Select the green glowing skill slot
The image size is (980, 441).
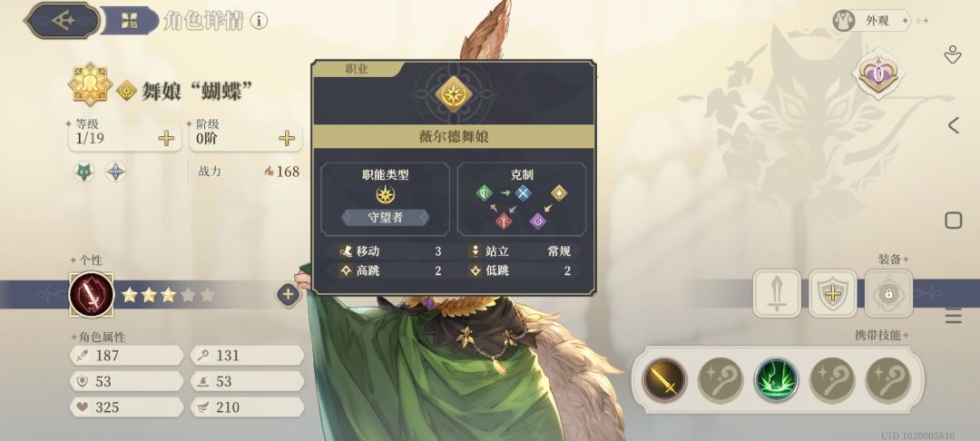(x=776, y=379)
